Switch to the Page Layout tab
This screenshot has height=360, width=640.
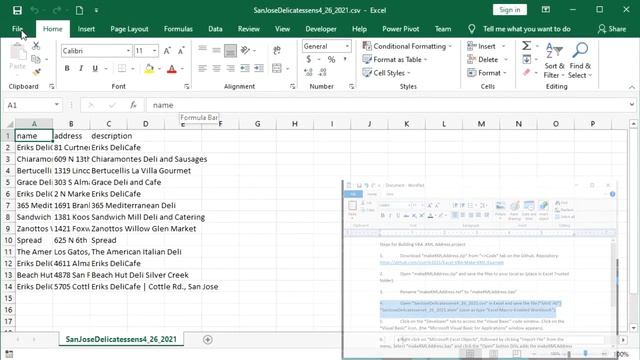[129, 29]
